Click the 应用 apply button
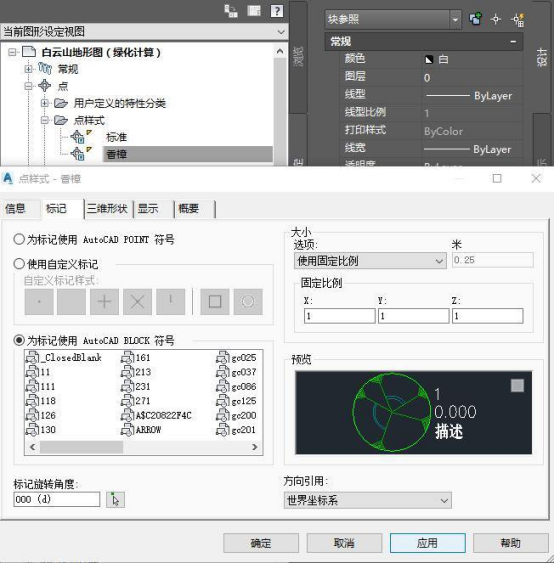 coord(427,543)
